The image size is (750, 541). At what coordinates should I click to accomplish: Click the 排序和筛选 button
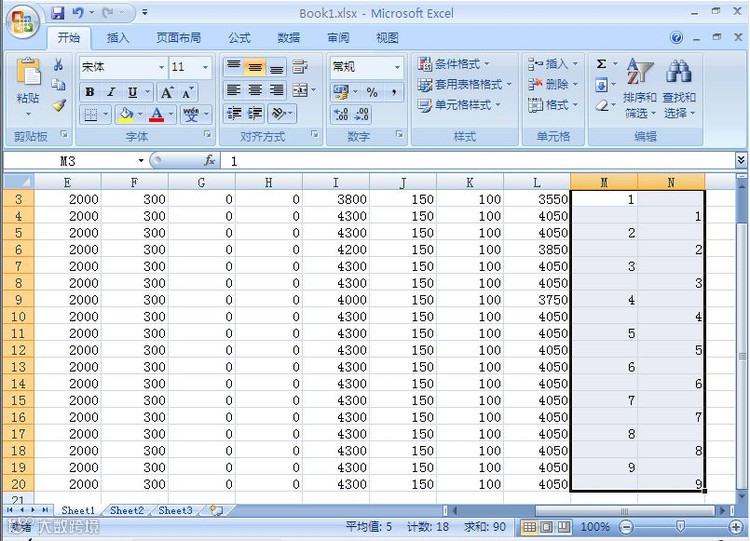click(x=640, y=89)
